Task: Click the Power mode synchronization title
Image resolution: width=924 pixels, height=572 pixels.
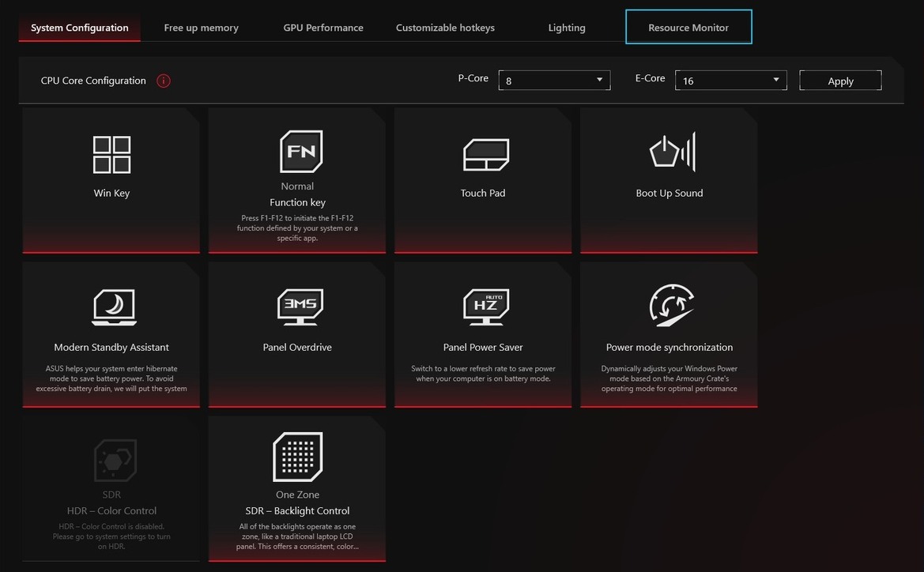Action: pyautogui.click(x=669, y=348)
